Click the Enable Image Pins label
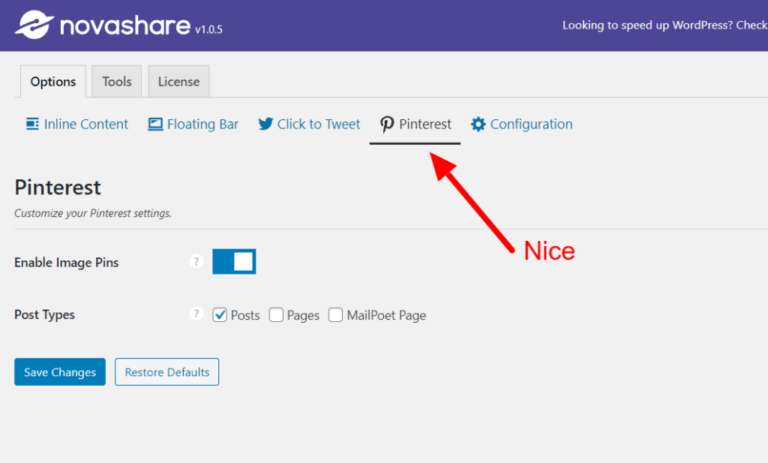This screenshot has height=463, width=768. [x=66, y=263]
